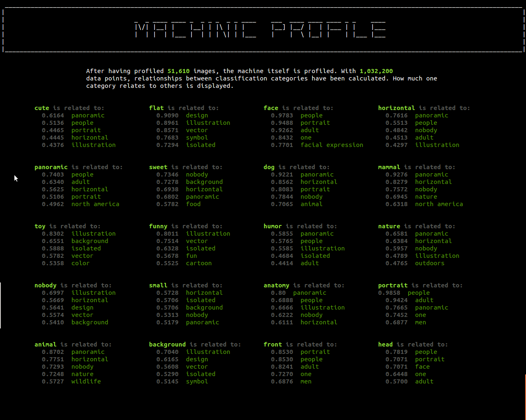Click the value 0.8011 under funny
This screenshot has height=420, width=526.
(x=168, y=234)
